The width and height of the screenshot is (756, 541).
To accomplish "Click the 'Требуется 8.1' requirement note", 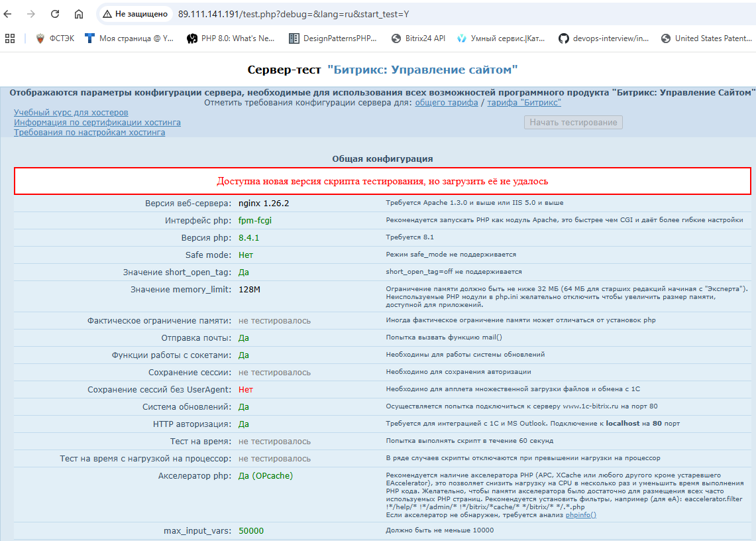I will [410, 237].
